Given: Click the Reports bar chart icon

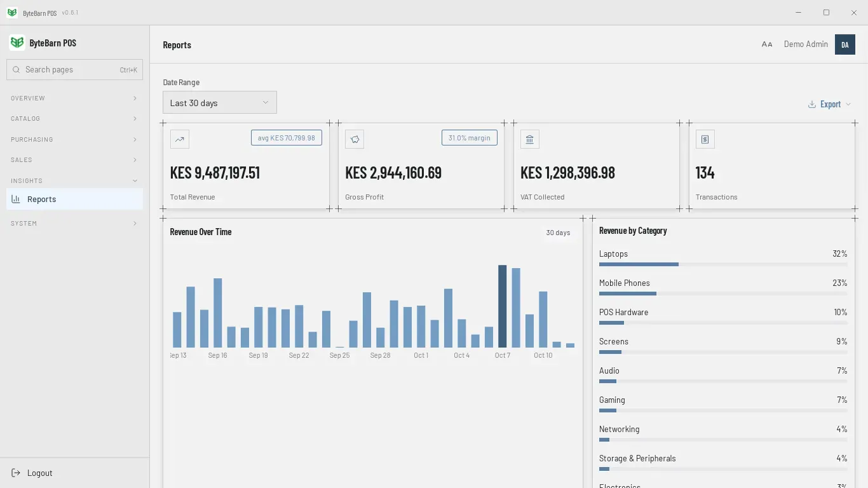Looking at the screenshot, I should click(16, 199).
